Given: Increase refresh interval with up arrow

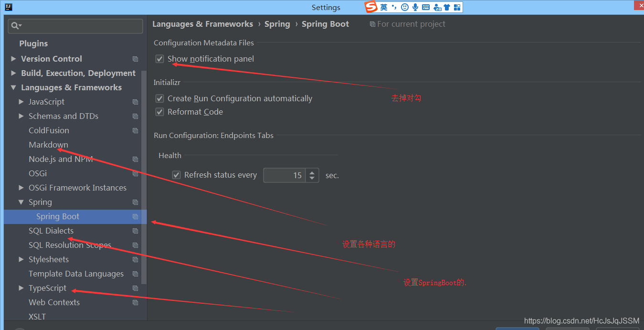Looking at the screenshot, I should point(312,172).
